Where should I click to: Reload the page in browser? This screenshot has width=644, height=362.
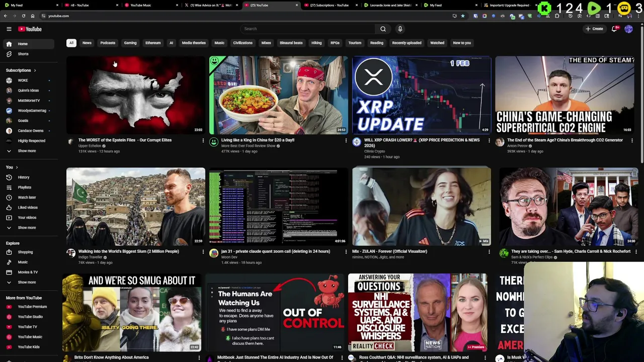(23, 16)
